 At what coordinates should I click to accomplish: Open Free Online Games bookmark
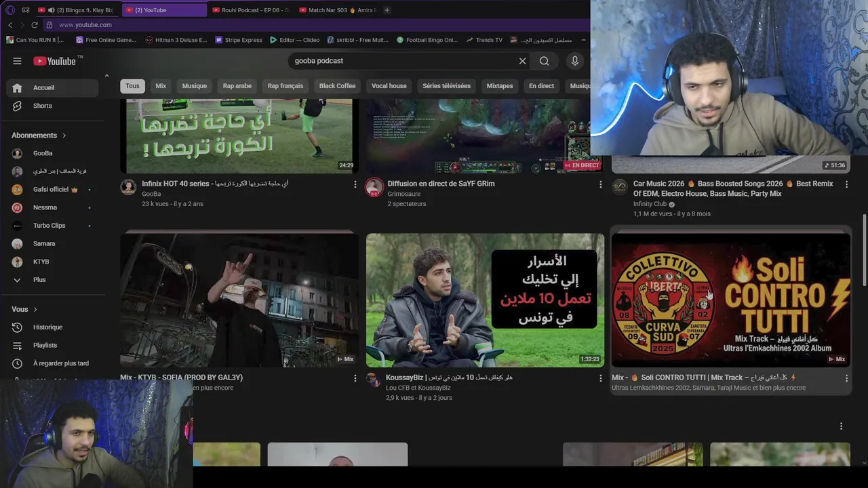coord(106,40)
